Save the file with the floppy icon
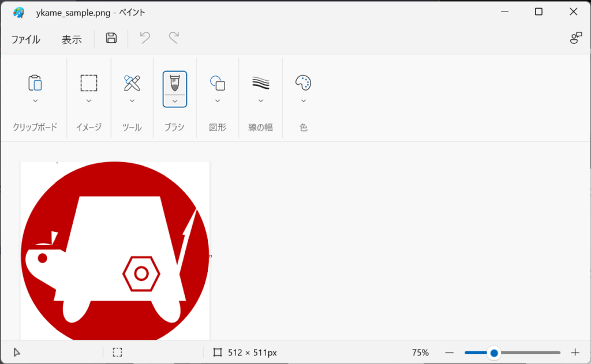The height and width of the screenshot is (364, 591). pos(111,38)
